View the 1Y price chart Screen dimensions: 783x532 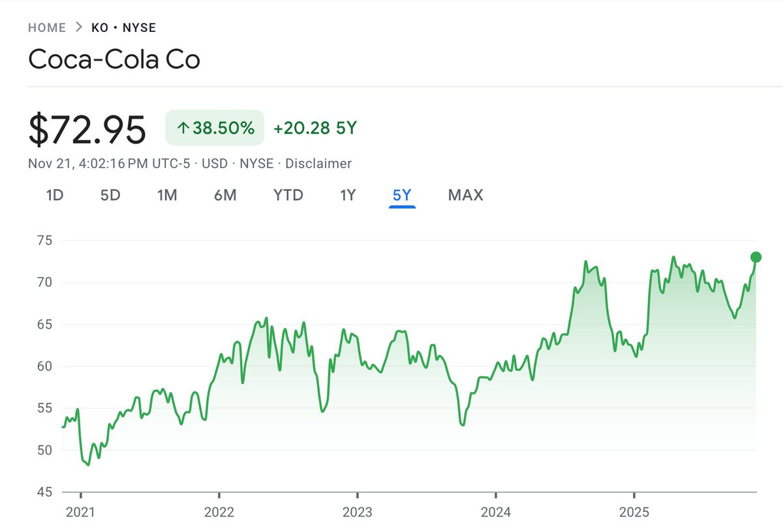pos(348,195)
